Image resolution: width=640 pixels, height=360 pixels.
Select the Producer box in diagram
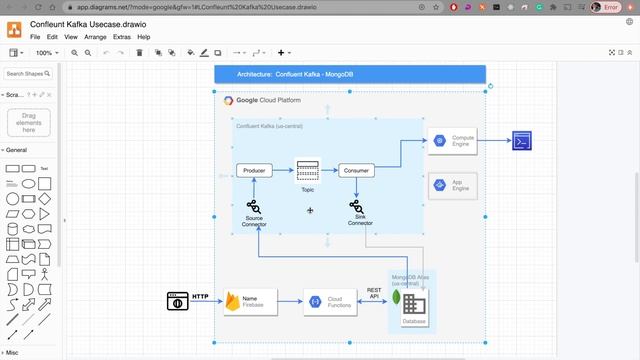point(254,170)
